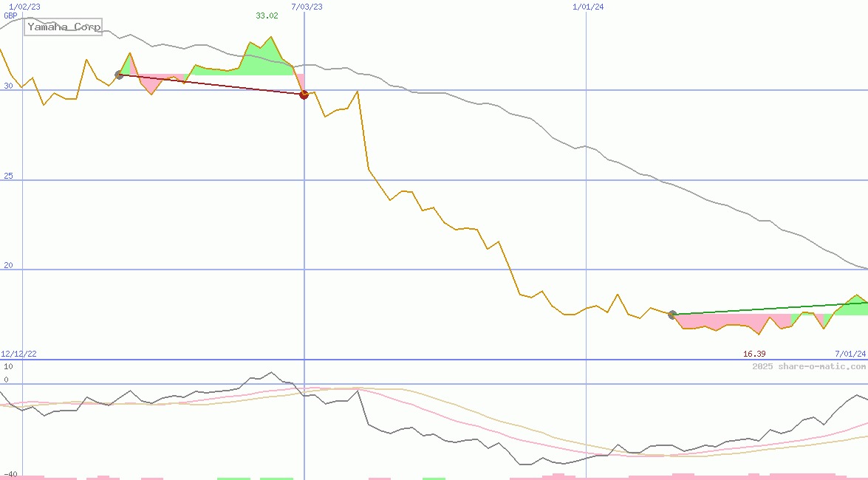Screen dimensions: 868x480
Task: Click the 1/01/24 date label
Action: (589, 7)
